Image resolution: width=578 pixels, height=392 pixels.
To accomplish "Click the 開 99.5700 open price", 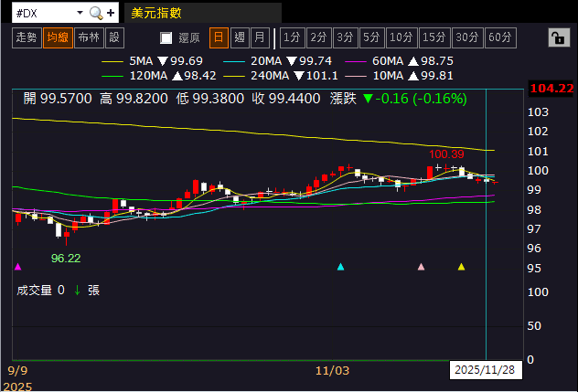I will coord(58,99).
